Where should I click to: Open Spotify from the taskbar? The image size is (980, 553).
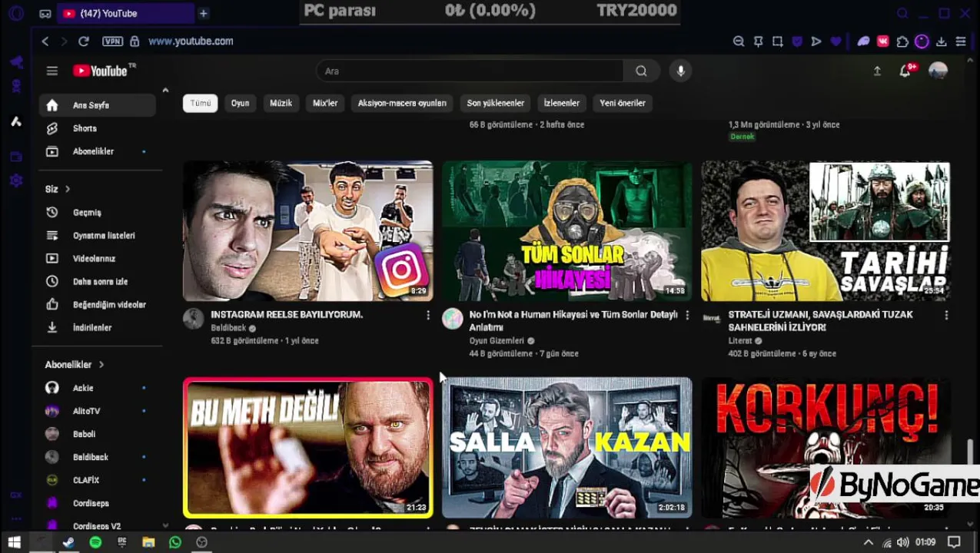click(95, 542)
